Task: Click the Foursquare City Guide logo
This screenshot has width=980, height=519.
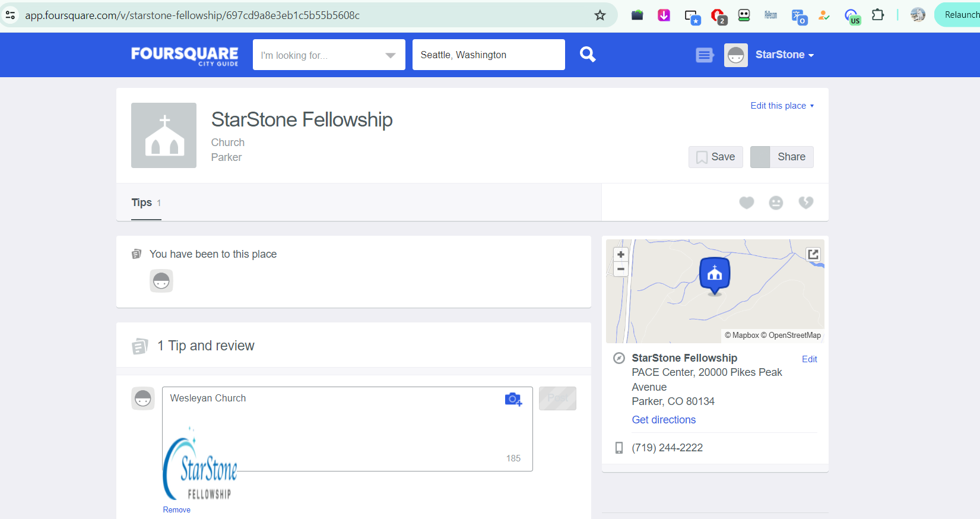Action: (185, 56)
